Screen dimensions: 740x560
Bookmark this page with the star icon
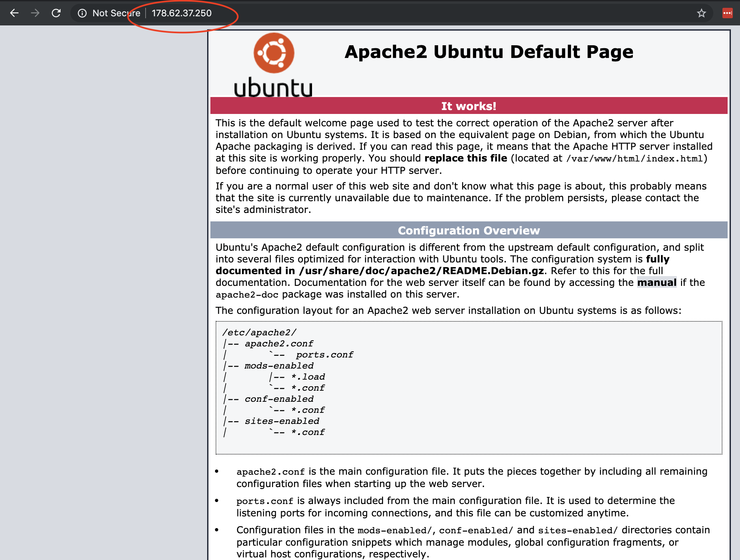pos(701,13)
